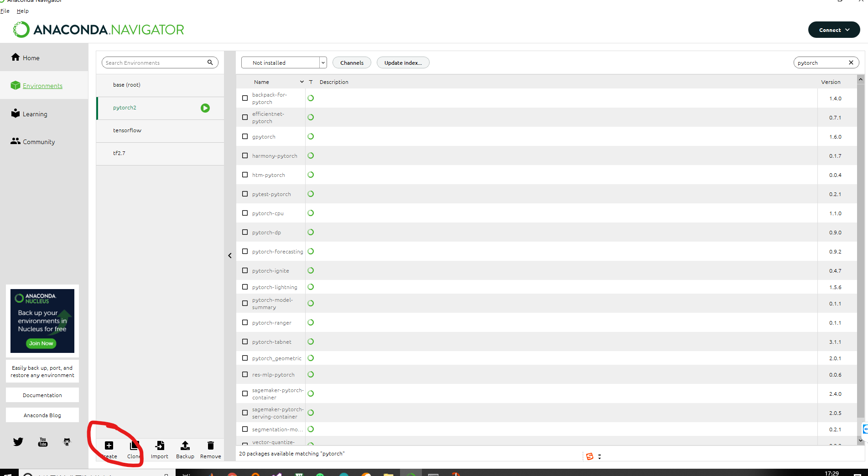Click the Home house icon in sidebar
Image resolution: width=868 pixels, height=476 pixels.
pyautogui.click(x=16, y=57)
